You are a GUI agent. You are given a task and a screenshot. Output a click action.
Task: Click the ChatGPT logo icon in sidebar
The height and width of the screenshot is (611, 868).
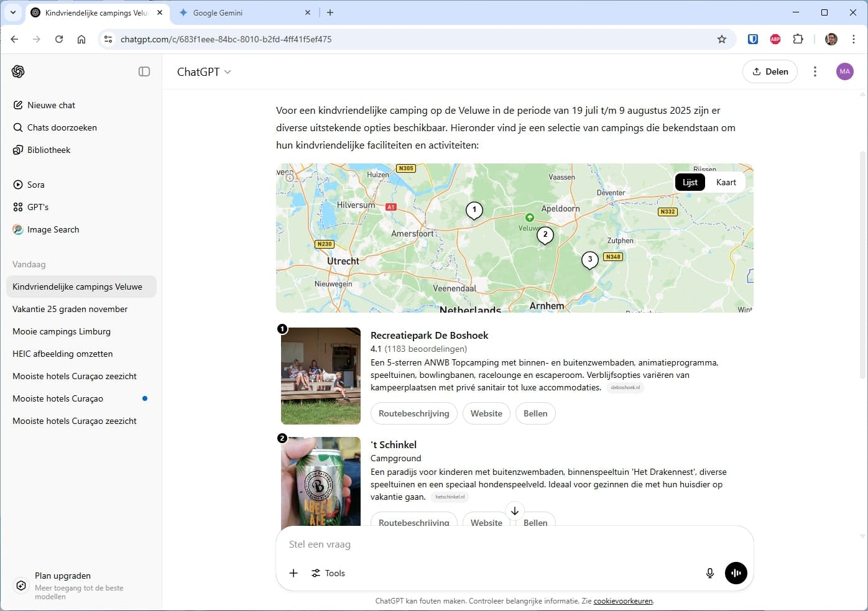[x=18, y=71]
